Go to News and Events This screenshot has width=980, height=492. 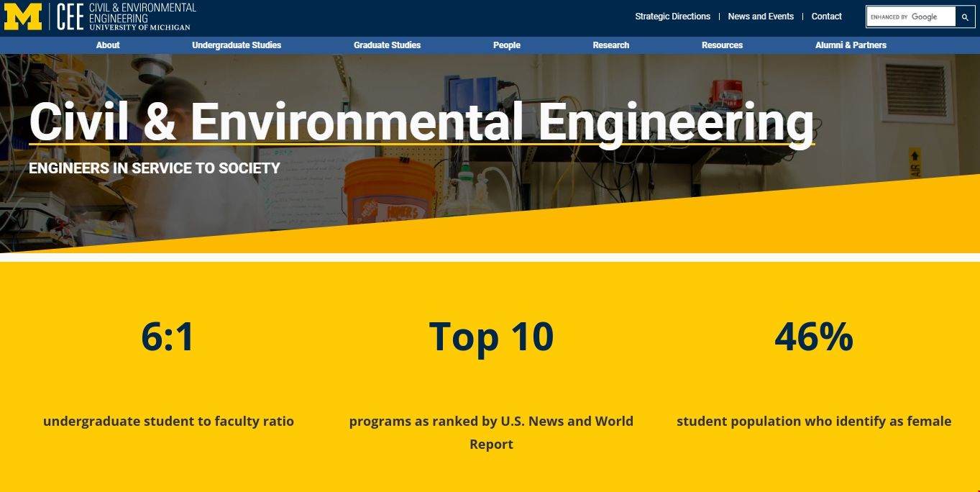point(761,17)
